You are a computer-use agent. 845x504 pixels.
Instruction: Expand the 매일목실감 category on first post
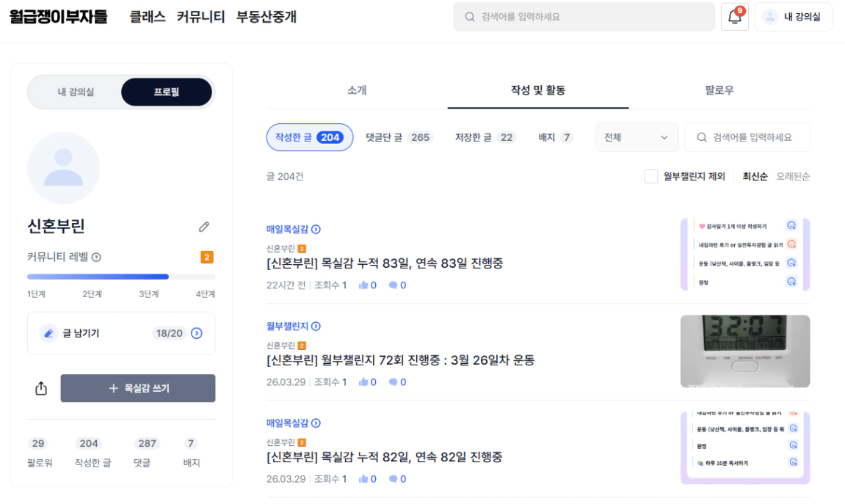pos(316,230)
